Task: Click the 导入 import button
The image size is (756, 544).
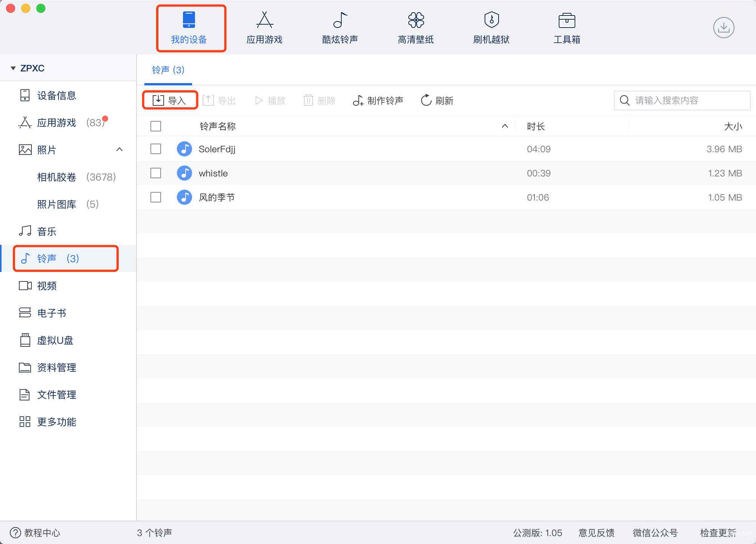Action: (x=169, y=100)
